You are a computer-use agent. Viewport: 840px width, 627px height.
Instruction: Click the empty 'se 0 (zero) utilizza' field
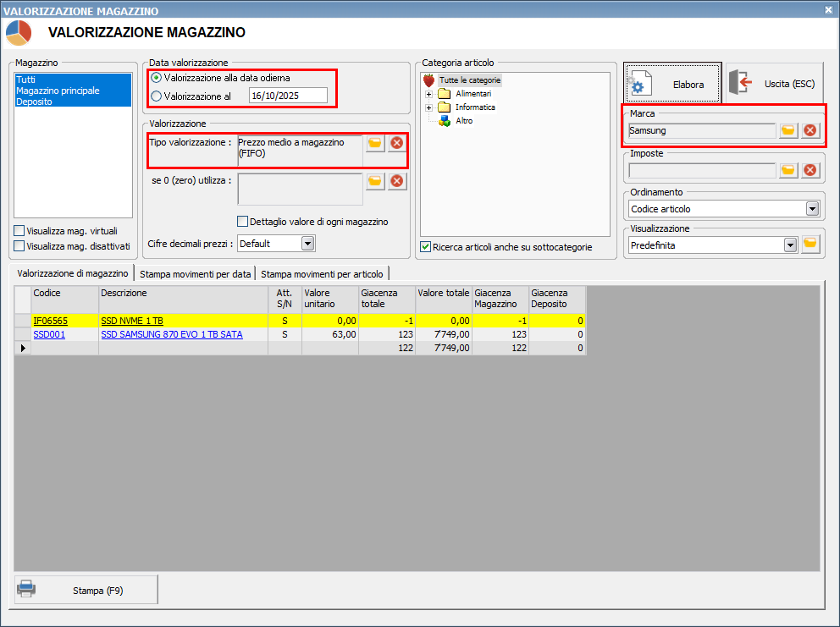(300, 189)
